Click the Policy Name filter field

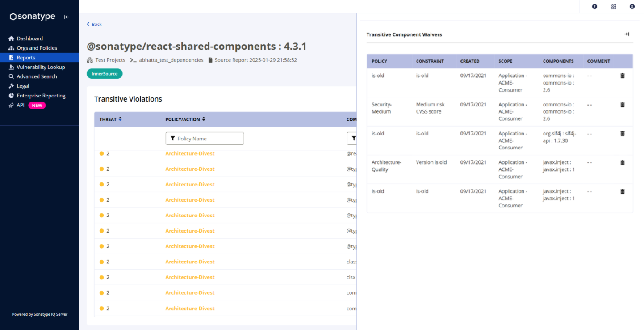pos(205,139)
